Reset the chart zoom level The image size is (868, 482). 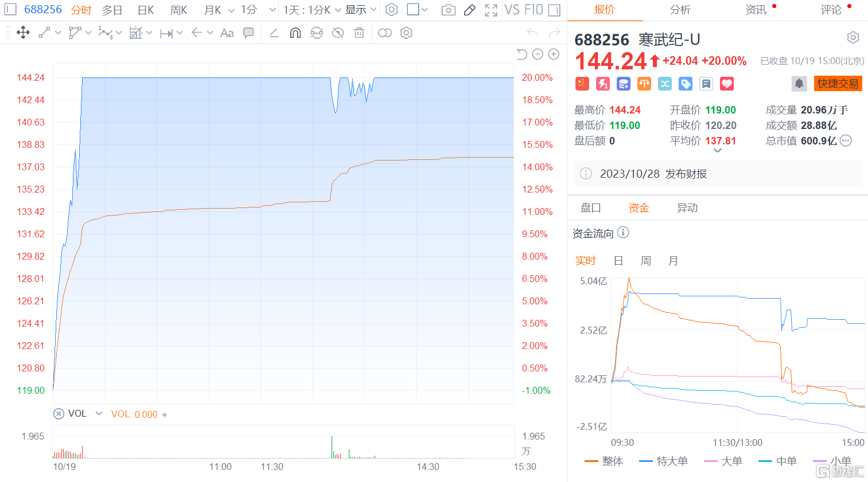point(521,54)
